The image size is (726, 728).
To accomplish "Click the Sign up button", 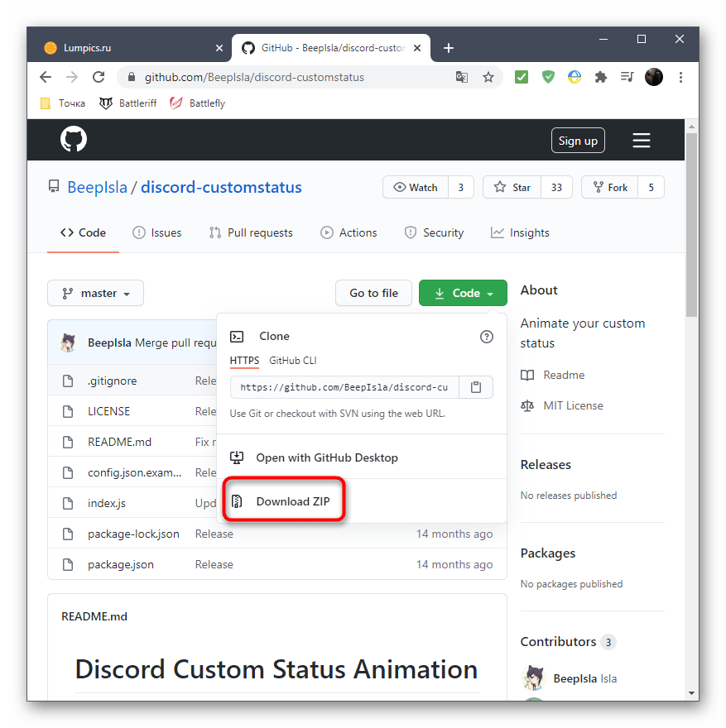I will (x=578, y=140).
